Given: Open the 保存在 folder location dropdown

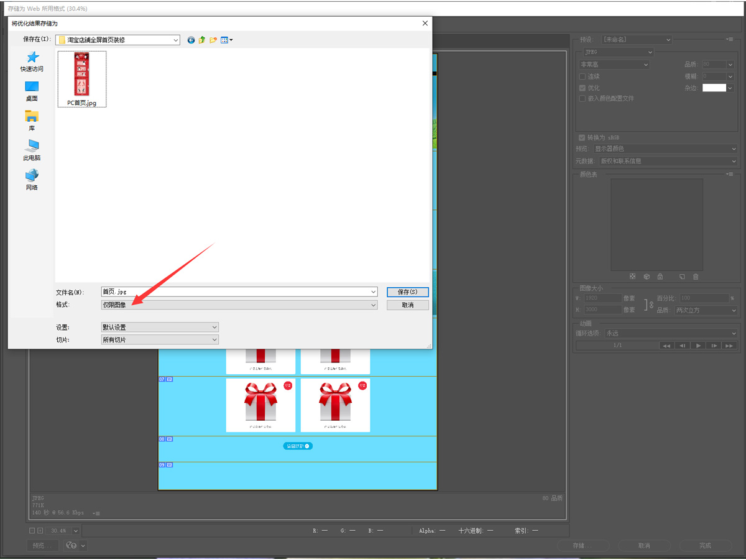Looking at the screenshot, I should (117, 40).
